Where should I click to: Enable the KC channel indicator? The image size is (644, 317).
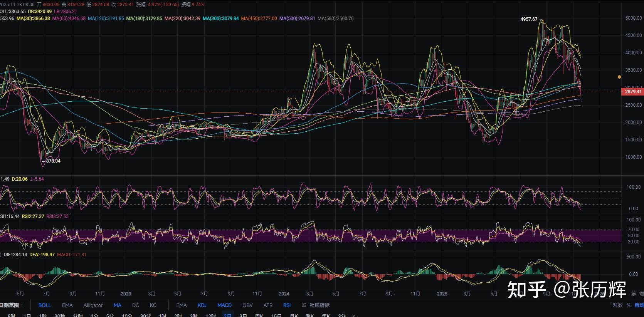point(153,305)
